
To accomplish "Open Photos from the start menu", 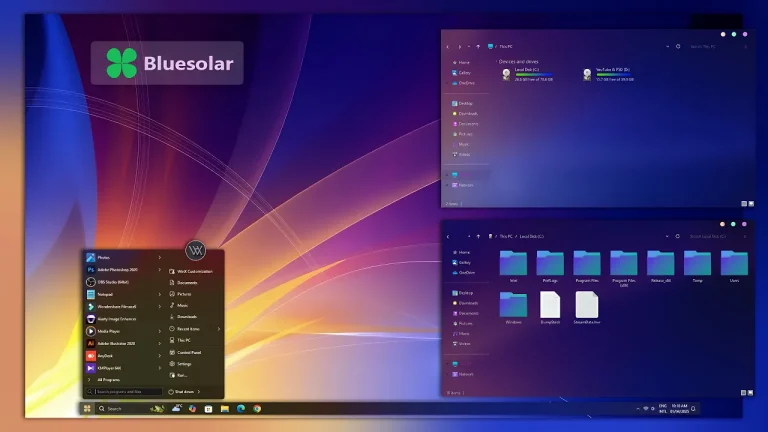I will point(121,257).
